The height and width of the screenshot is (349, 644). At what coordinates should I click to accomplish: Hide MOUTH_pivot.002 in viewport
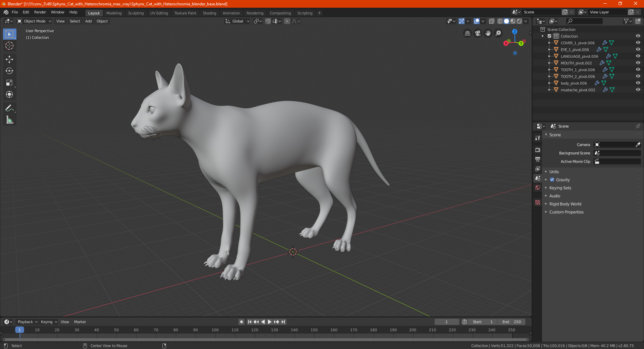click(638, 63)
